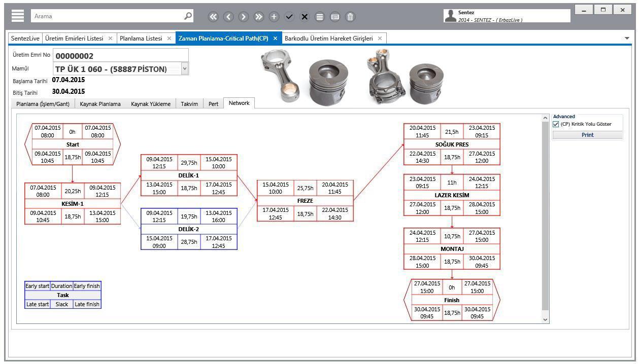Close the Üretim Emirleri Listesi tab

click(110, 39)
